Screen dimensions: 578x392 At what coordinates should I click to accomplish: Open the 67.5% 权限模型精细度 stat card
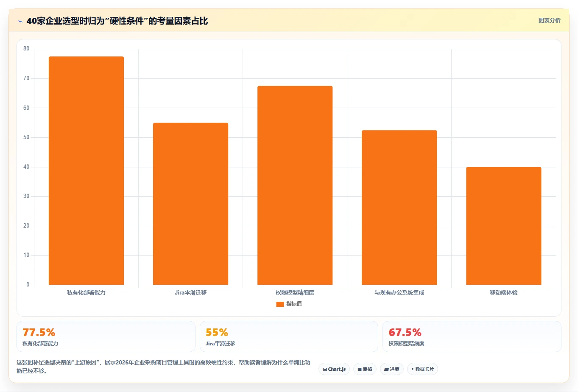pos(472,336)
